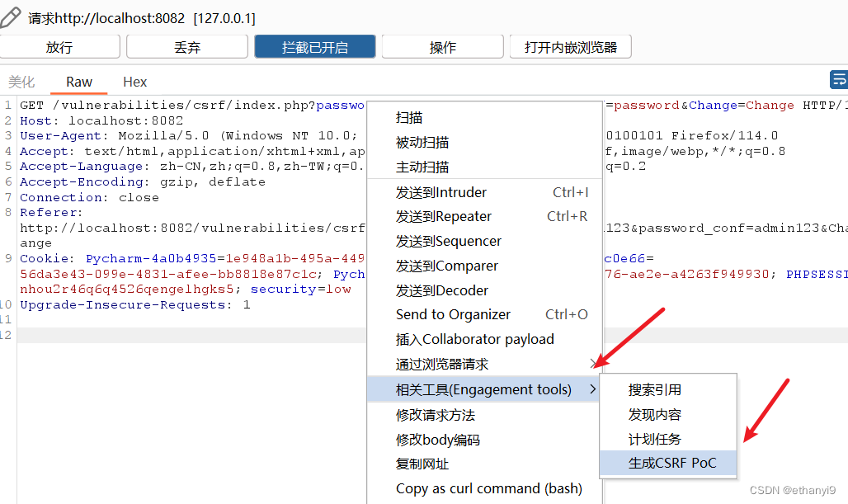Viewport: 848px width, 504px height.
Task: Expand the 通过浏览器请求 submenu
Action: [x=484, y=364]
